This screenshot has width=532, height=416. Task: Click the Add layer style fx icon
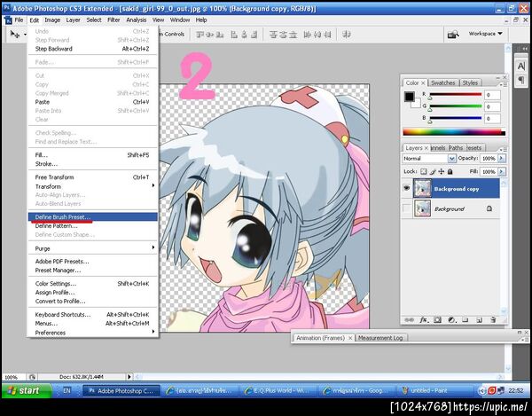pos(424,319)
